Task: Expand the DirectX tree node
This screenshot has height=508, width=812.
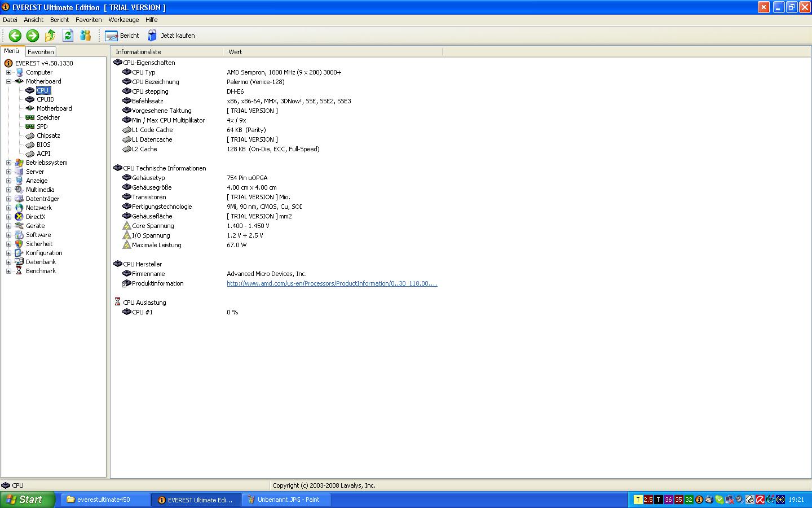Action: 8,217
